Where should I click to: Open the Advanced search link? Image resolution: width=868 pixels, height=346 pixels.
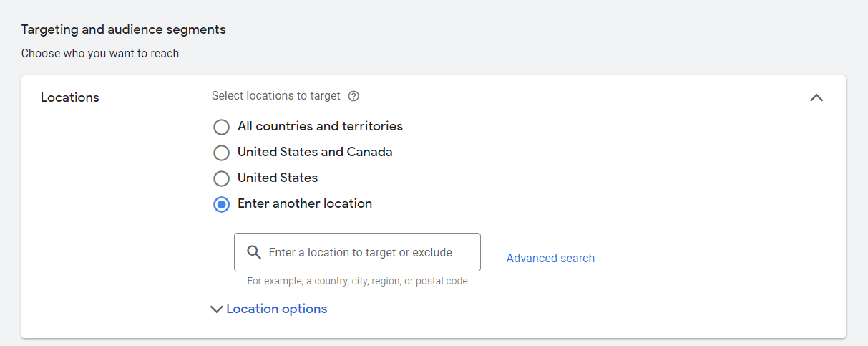coord(550,258)
